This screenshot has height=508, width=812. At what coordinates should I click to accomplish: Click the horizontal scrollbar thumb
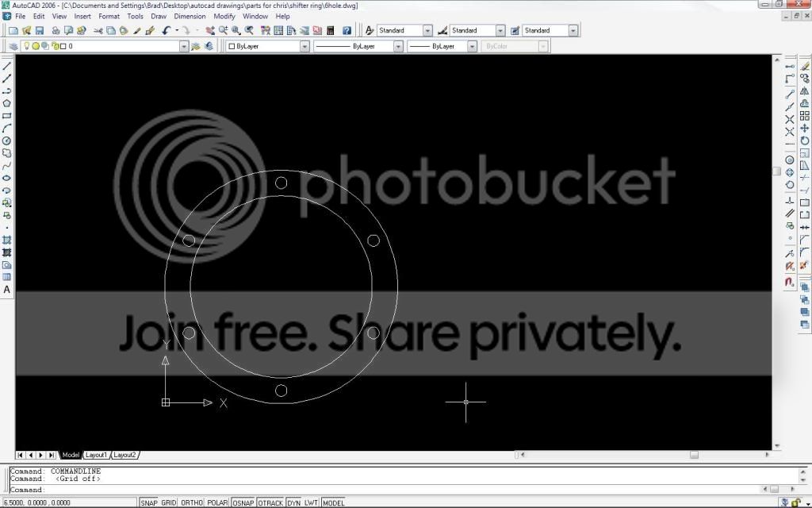coord(694,455)
